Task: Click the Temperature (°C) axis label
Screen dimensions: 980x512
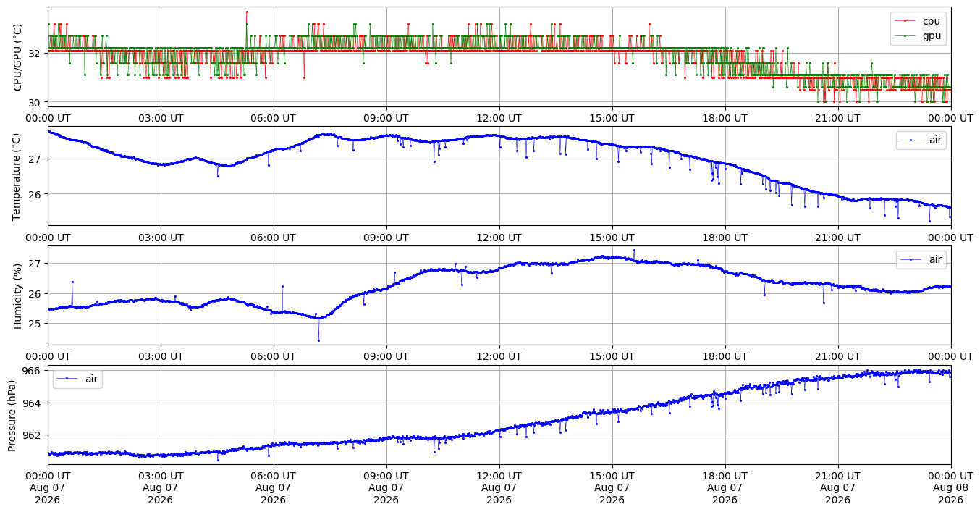Action: click(18, 176)
